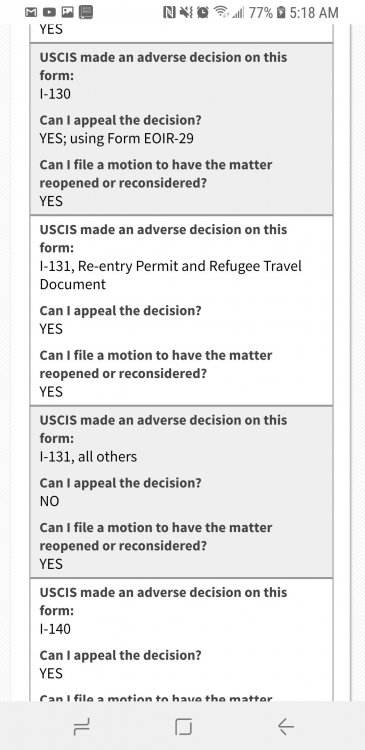Select the I-131 Re-entry Permit entry text
365x750 pixels.
click(x=171, y=275)
